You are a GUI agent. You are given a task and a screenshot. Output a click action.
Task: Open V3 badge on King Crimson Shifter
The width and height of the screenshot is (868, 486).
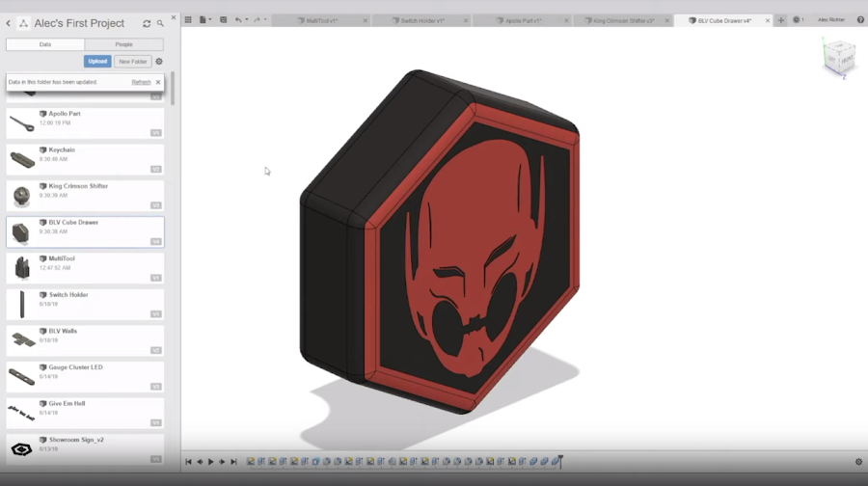click(x=156, y=205)
